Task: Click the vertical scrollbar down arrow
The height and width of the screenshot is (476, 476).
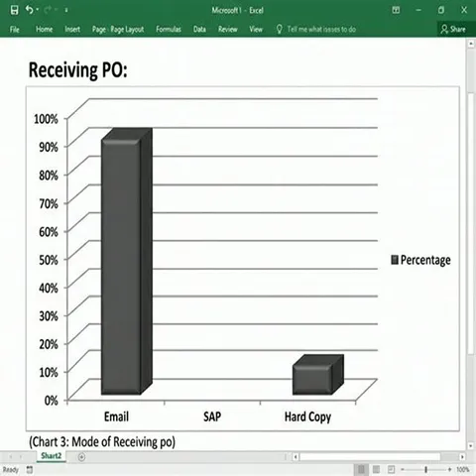Action: [x=471, y=446]
